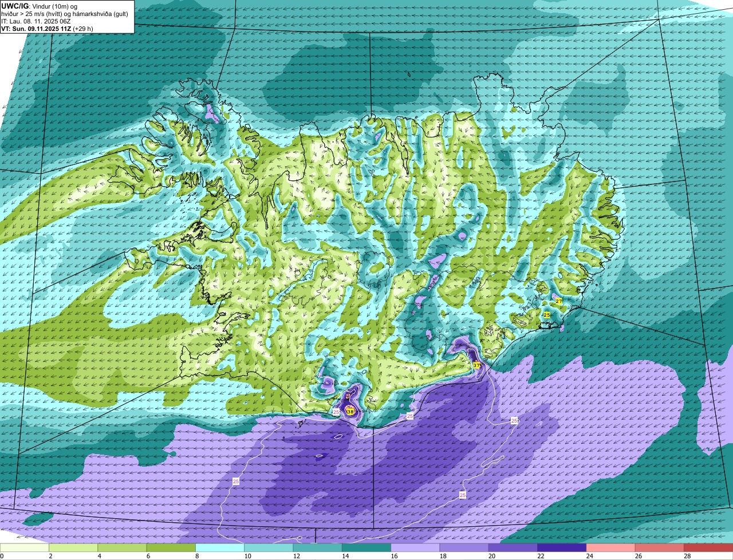This screenshot has height=560, width=733.
Task: Click the light turquoise 10–12 m/s legend swatch
Action: [269, 547]
